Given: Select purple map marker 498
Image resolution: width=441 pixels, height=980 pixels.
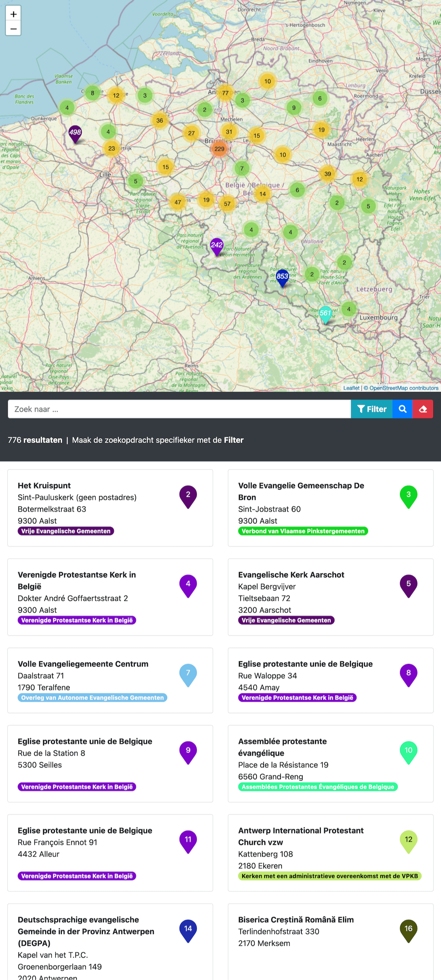Looking at the screenshot, I should click(75, 133).
